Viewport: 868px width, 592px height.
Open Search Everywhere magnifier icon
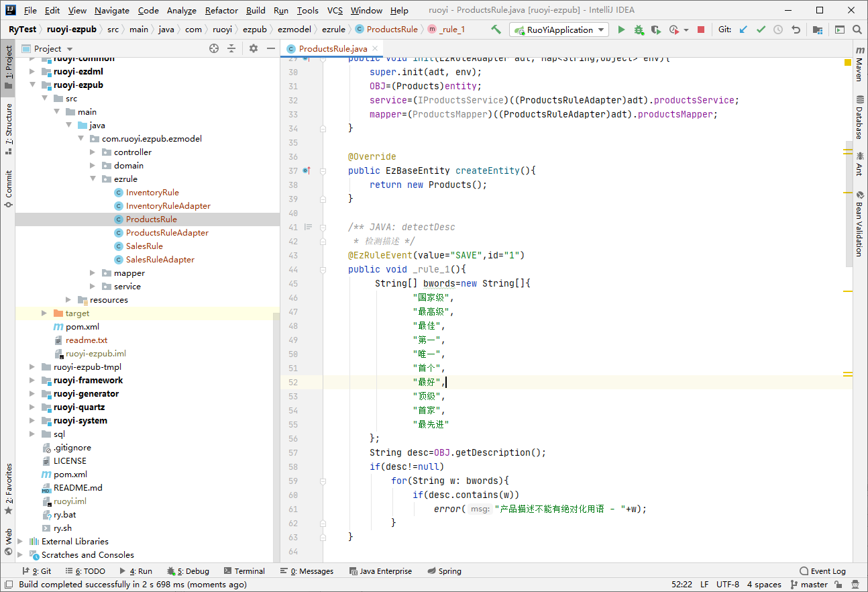pos(857,30)
